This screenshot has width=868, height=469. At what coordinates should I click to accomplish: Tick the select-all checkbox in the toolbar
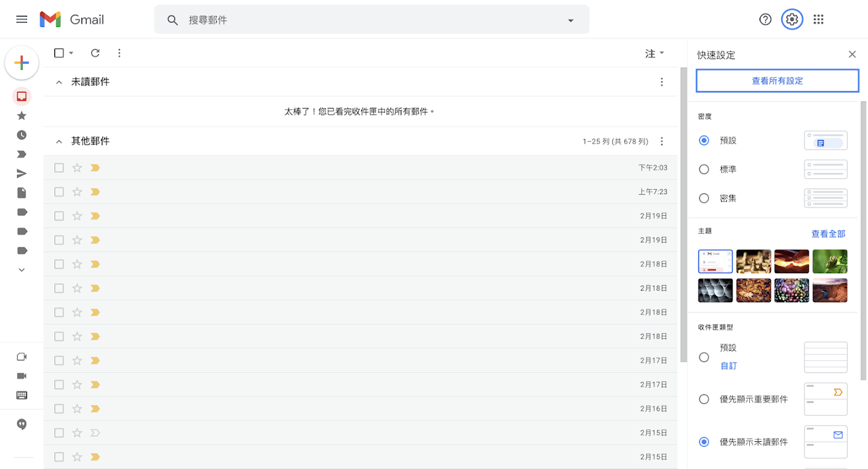click(x=59, y=53)
